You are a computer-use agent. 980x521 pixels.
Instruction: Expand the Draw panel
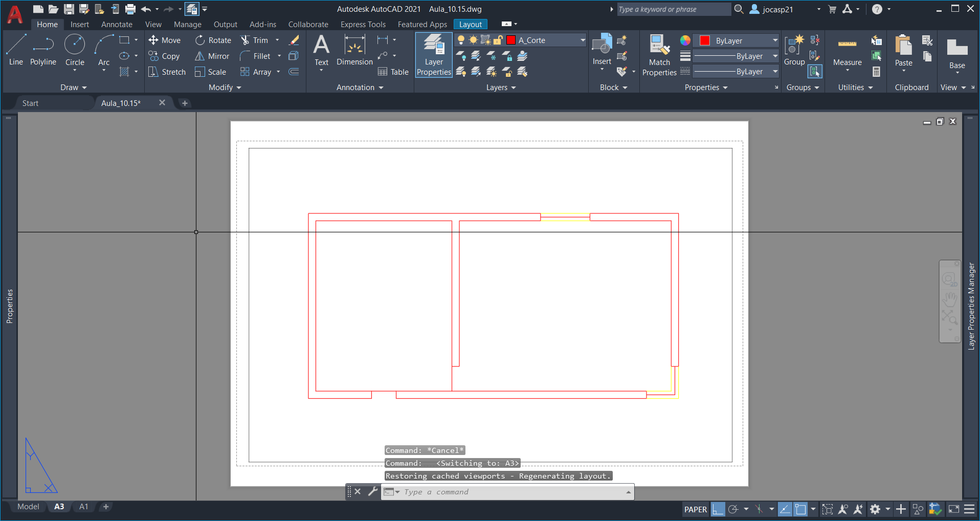coord(73,88)
